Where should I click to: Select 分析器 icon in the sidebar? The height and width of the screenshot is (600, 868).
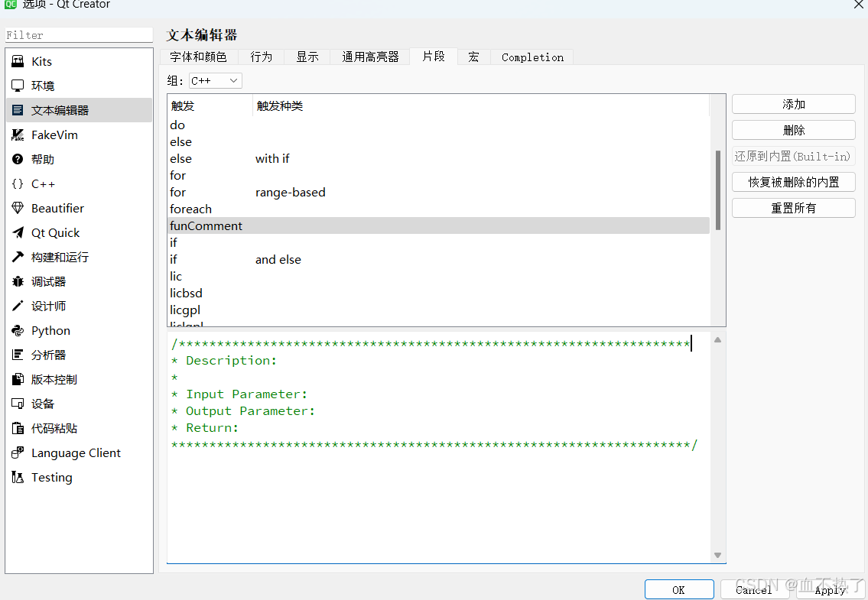coord(18,355)
